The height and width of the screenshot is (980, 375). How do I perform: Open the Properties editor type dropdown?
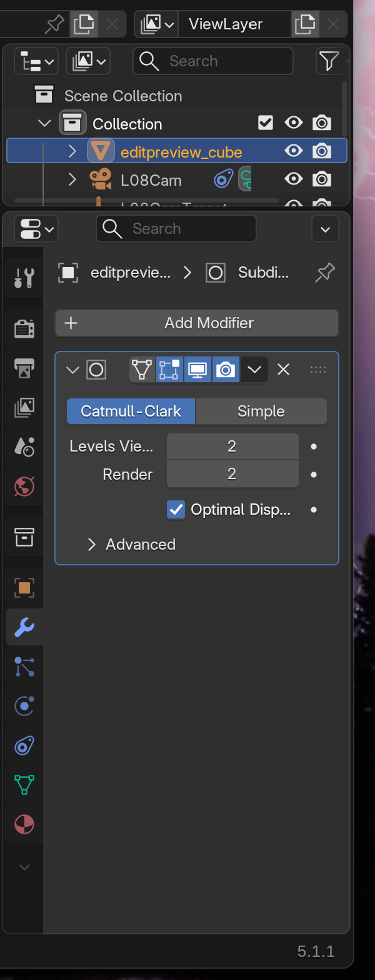(35, 229)
